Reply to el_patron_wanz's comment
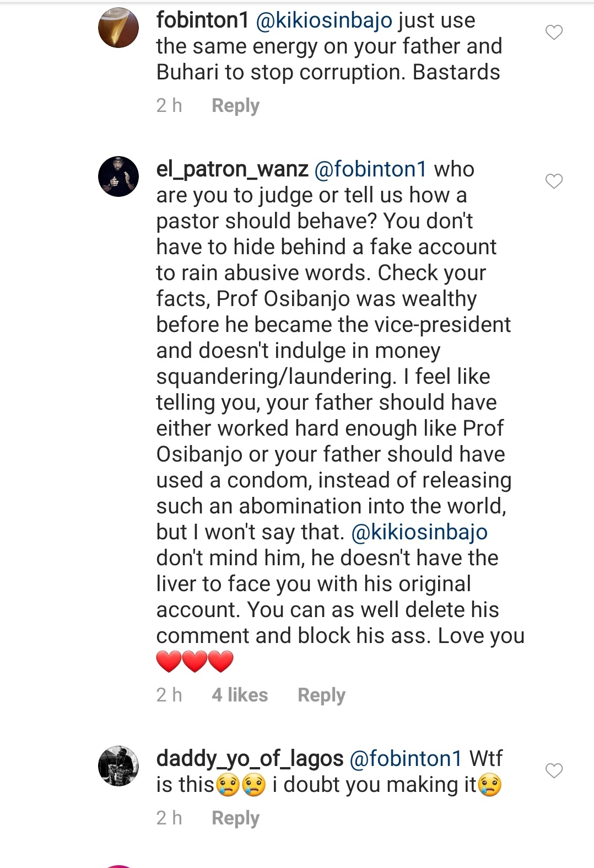Screen dimensions: 594x868 tap(321, 695)
